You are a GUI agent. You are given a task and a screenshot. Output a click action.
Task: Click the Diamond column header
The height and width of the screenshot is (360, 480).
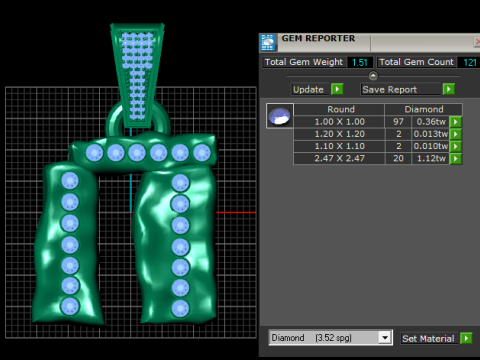click(x=424, y=109)
